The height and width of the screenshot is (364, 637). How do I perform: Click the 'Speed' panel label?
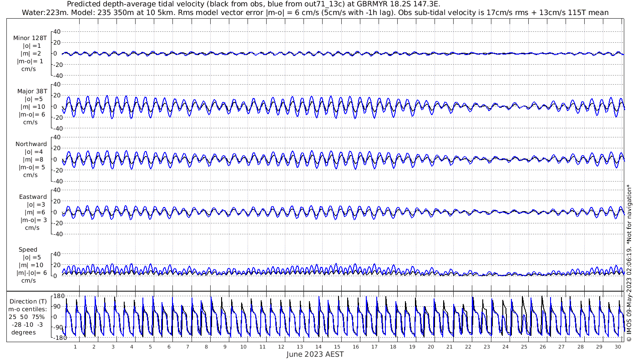coord(28,250)
